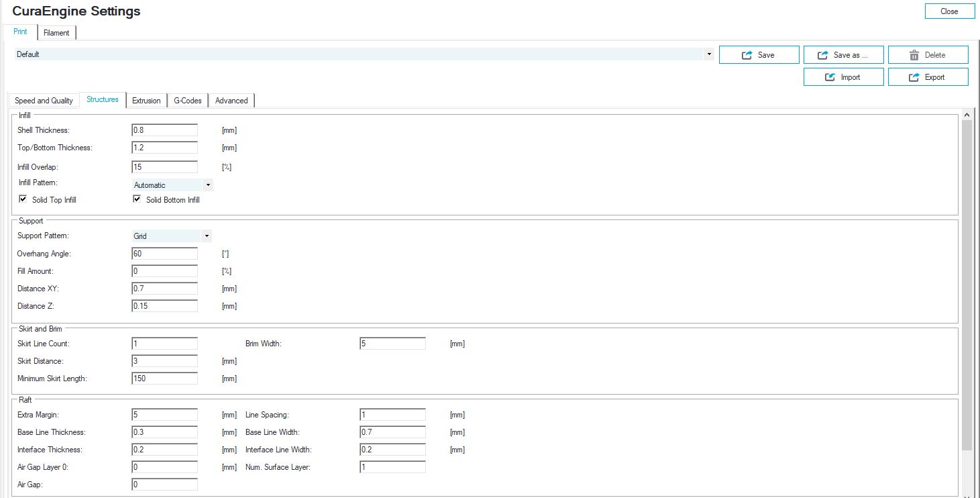Click the Num. Surface Layer field

393,467
